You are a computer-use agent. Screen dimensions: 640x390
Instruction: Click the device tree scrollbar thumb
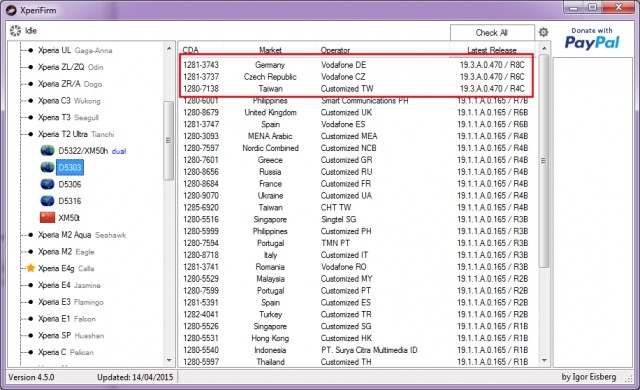click(168, 140)
